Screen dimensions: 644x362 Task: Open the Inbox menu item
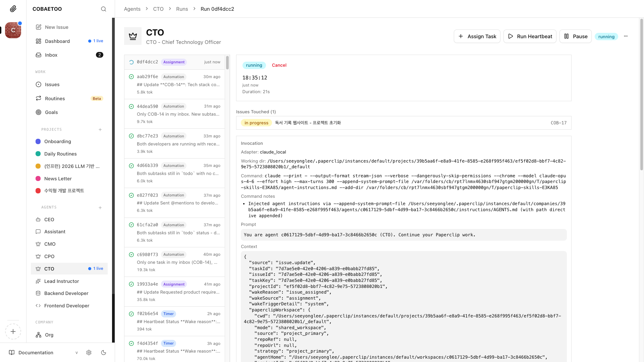[51, 55]
